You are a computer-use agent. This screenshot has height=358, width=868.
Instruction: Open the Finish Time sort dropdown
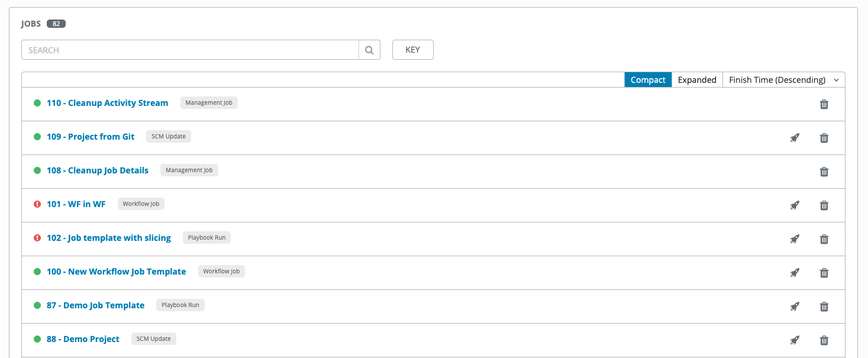pyautogui.click(x=783, y=80)
